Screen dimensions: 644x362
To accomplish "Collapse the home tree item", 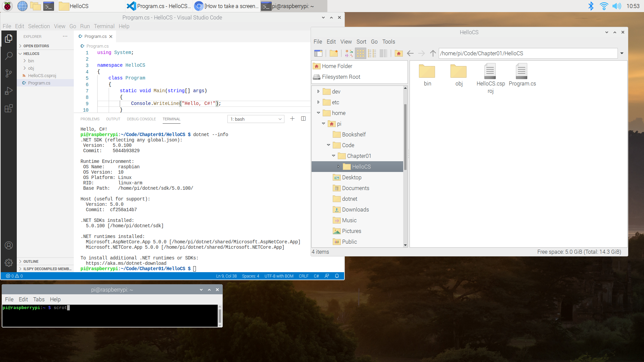I will pyautogui.click(x=318, y=113).
